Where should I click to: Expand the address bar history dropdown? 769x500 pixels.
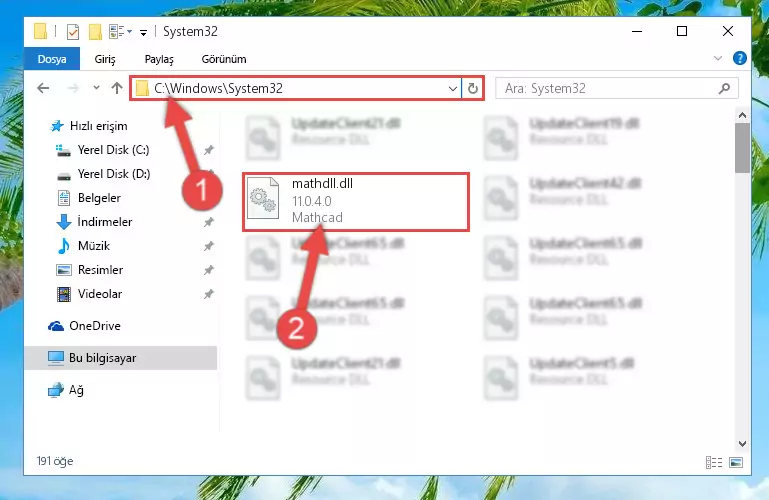click(453, 89)
